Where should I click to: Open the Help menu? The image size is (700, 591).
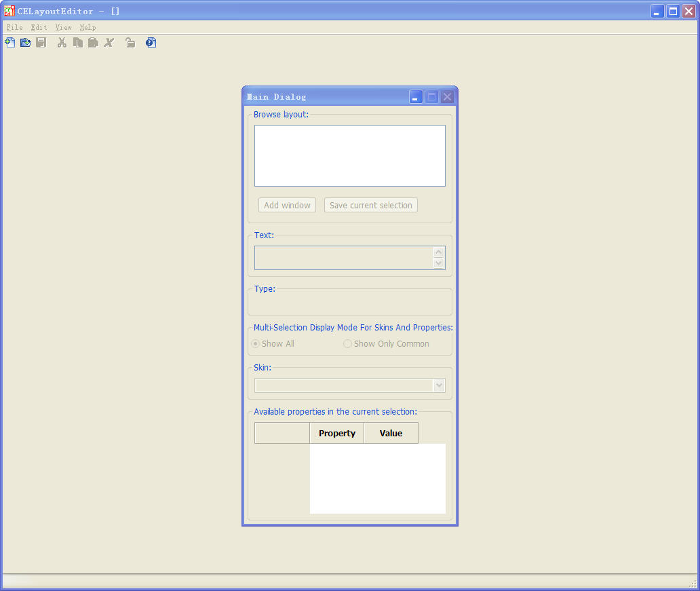pos(87,27)
